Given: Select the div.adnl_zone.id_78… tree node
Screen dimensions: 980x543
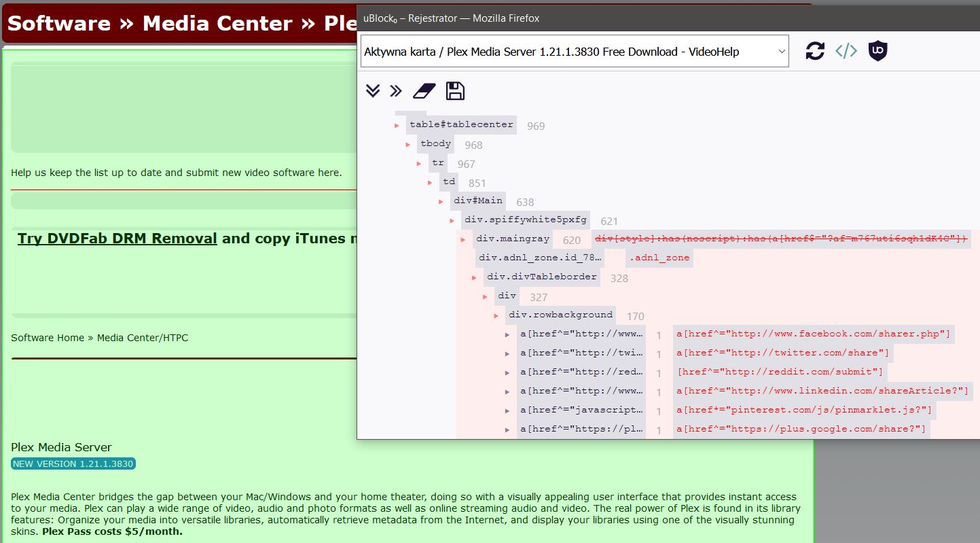Looking at the screenshot, I should point(540,258).
